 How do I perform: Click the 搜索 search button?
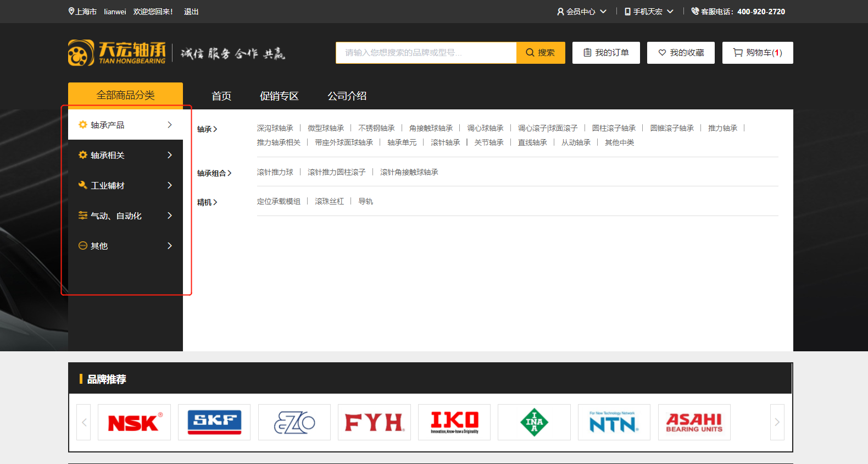(541, 53)
